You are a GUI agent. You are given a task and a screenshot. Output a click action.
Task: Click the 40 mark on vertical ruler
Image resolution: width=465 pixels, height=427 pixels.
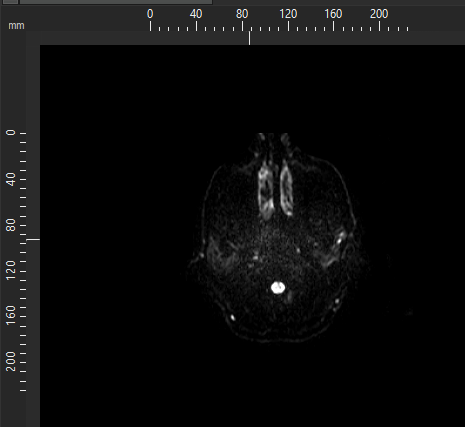pos(11,179)
